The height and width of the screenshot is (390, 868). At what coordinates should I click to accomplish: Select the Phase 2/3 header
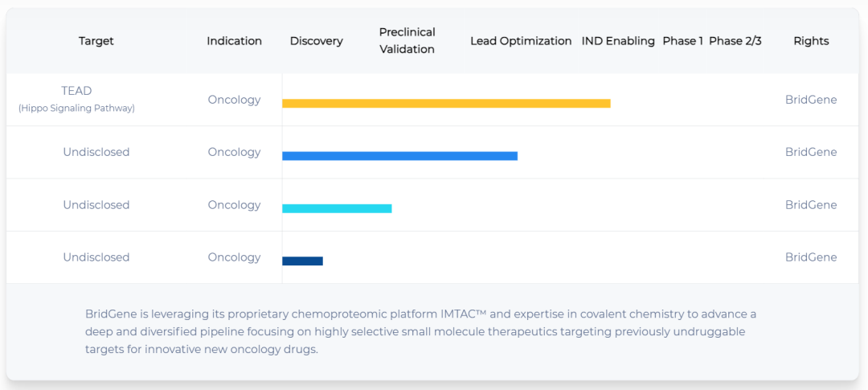[735, 41]
